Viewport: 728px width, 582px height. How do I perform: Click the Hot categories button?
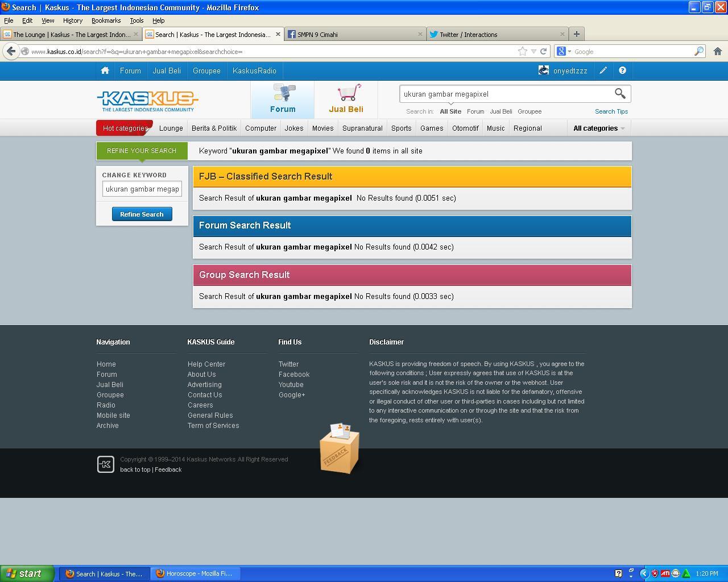pos(125,128)
